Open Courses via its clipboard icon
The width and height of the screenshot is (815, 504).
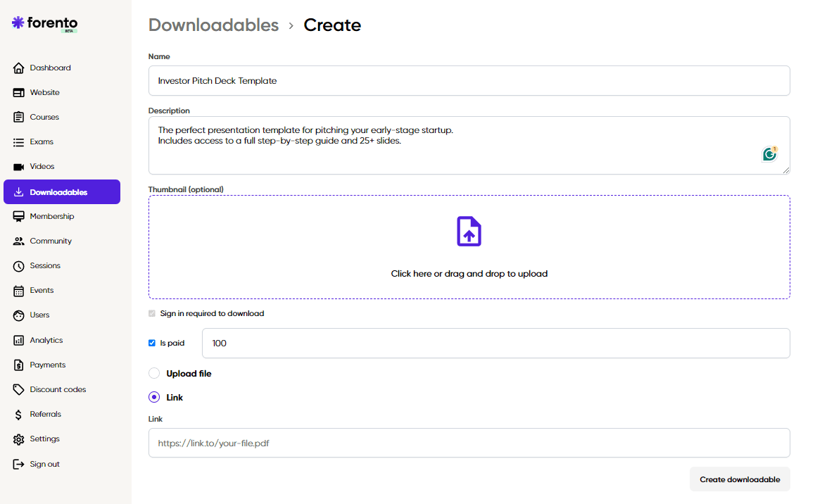point(19,118)
